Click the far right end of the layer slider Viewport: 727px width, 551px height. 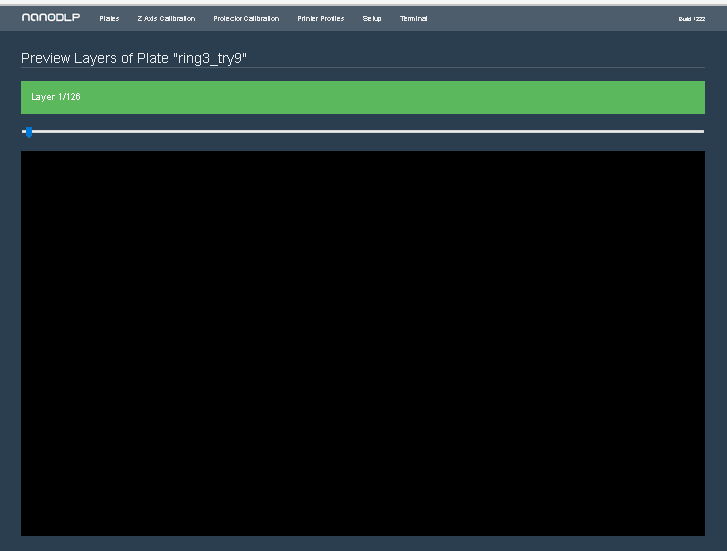click(702, 131)
